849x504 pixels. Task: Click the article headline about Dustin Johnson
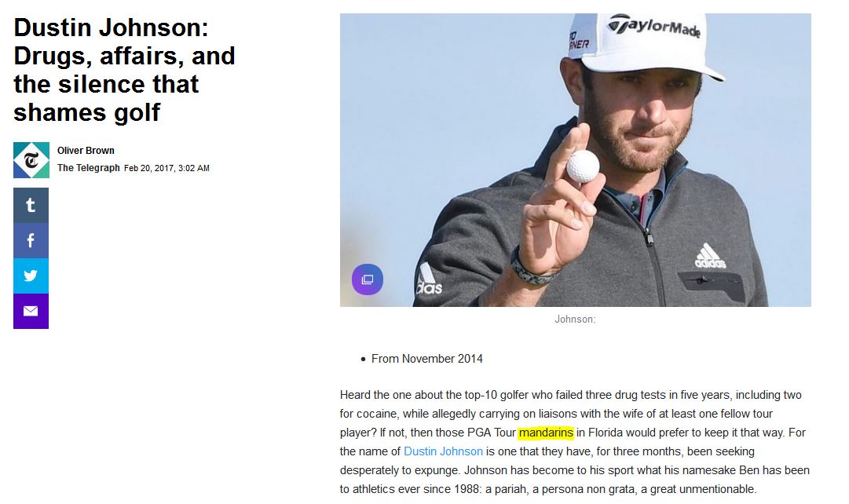point(124,70)
